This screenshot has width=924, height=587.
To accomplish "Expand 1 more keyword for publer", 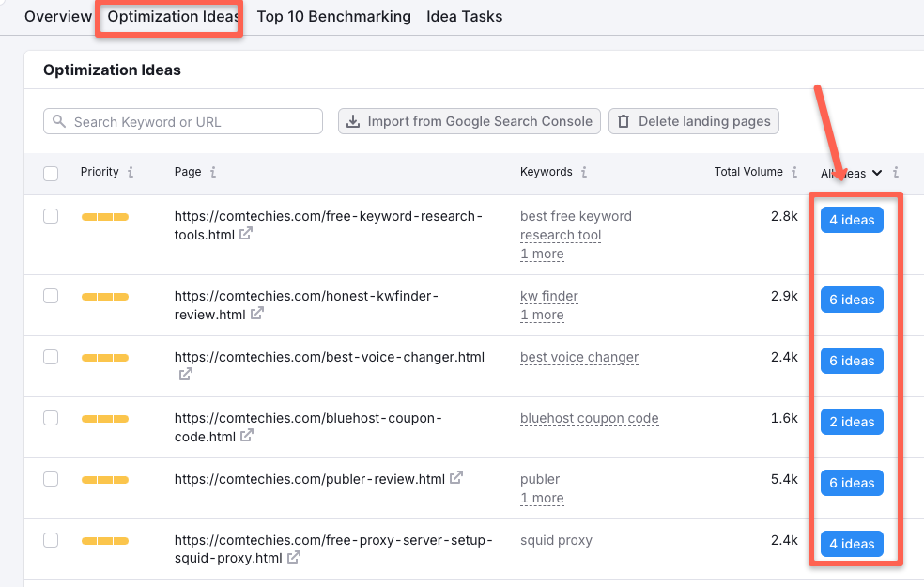I will click(x=542, y=498).
